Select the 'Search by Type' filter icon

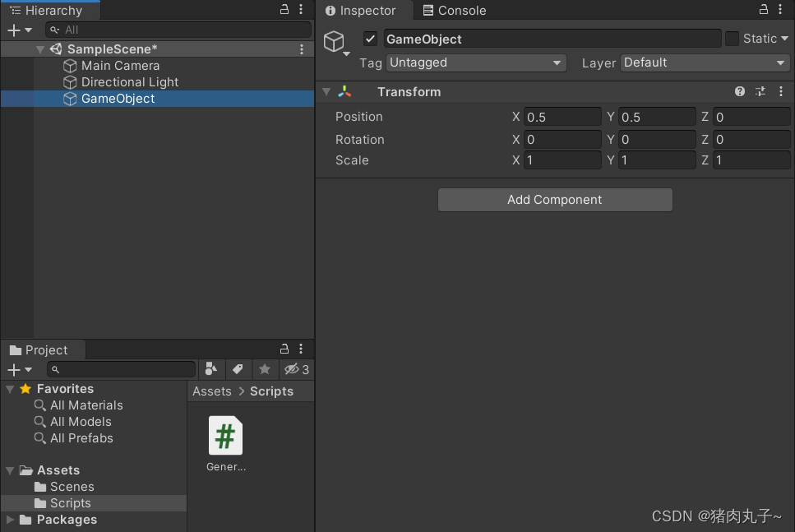211,369
